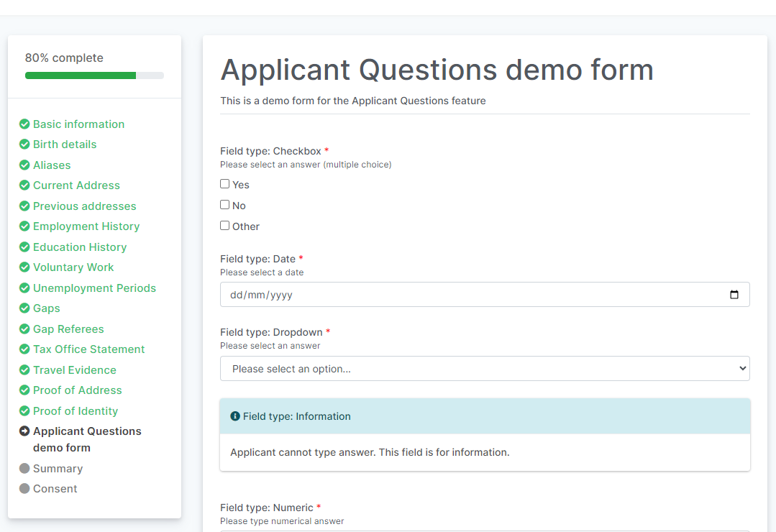Viewport: 776px width, 532px height.
Task: Select Applicant Questions demo form in sidebar
Action: [87, 439]
